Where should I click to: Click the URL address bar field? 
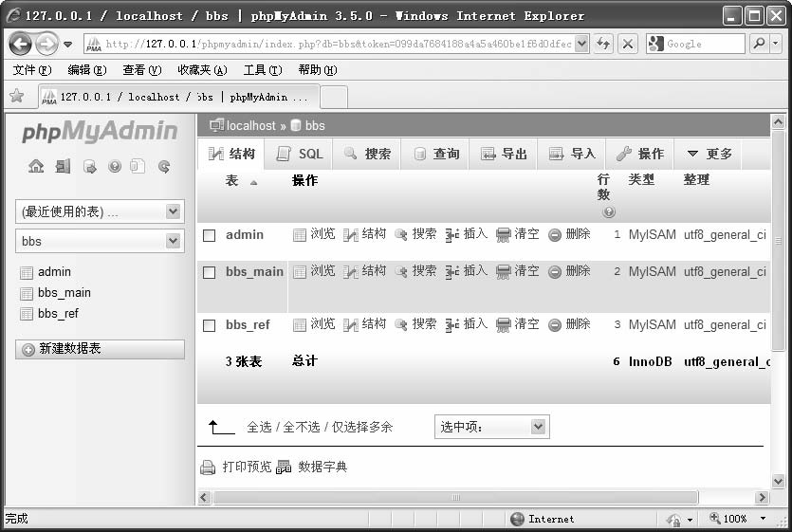[x=339, y=44]
